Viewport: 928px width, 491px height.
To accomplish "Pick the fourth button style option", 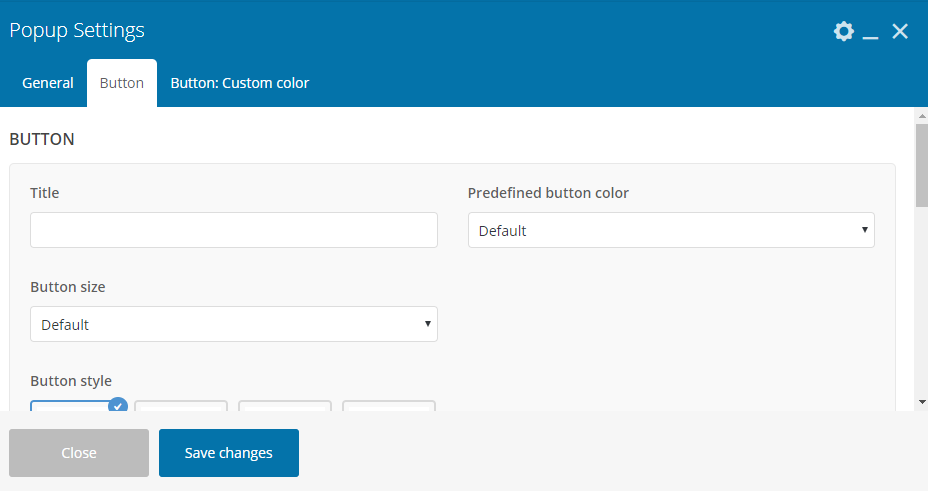I will click(x=389, y=405).
